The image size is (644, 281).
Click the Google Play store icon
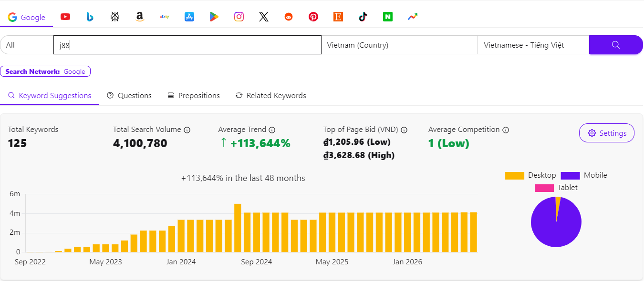214,17
